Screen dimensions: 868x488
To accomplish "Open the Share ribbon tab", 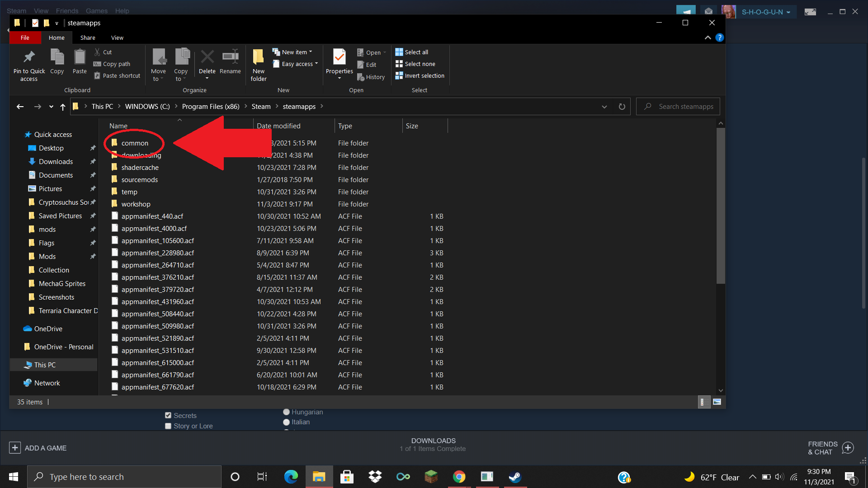I will (88, 38).
